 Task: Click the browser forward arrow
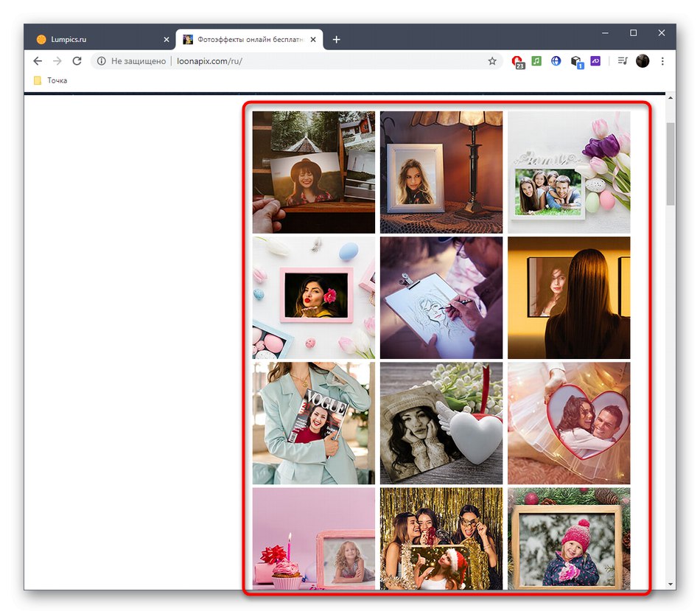[x=57, y=61]
